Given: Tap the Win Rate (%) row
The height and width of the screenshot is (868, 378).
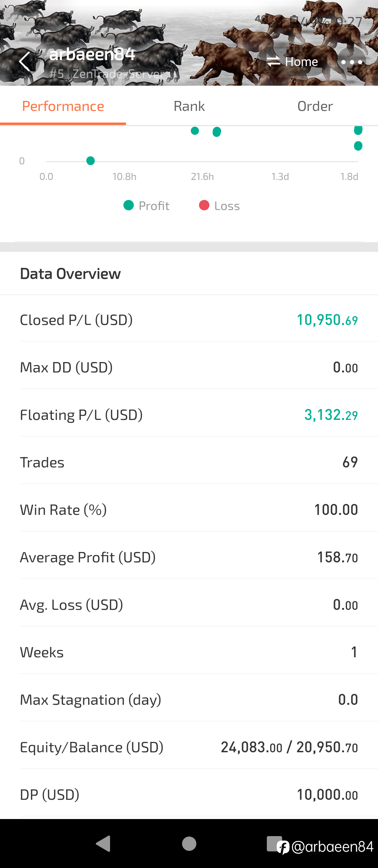Looking at the screenshot, I should click(189, 510).
